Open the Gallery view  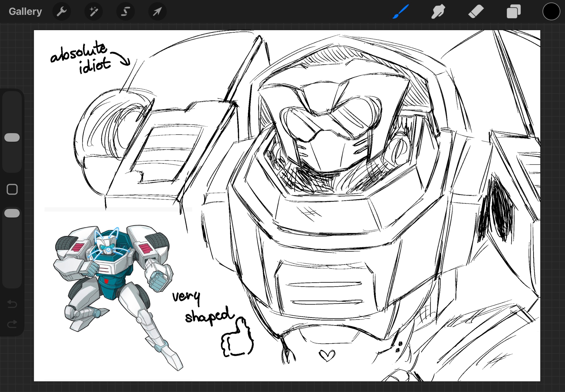pyautogui.click(x=25, y=12)
